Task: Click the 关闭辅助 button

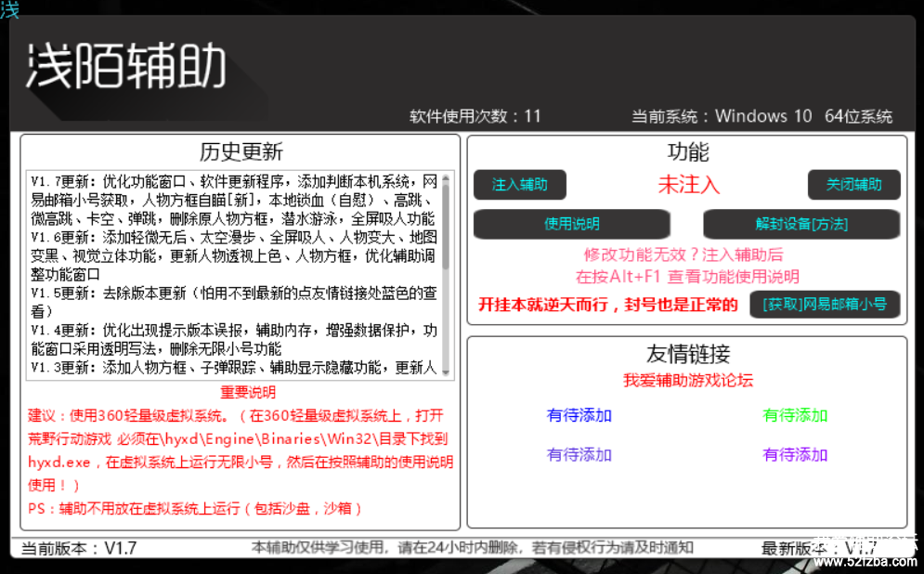Action: click(x=853, y=185)
